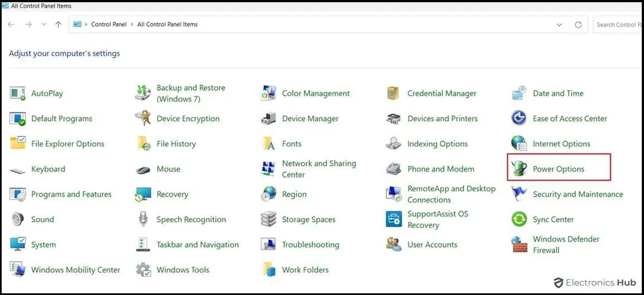Click the Speech Recognition microphone icon
The height and width of the screenshot is (295, 644).
coord(143,219)
